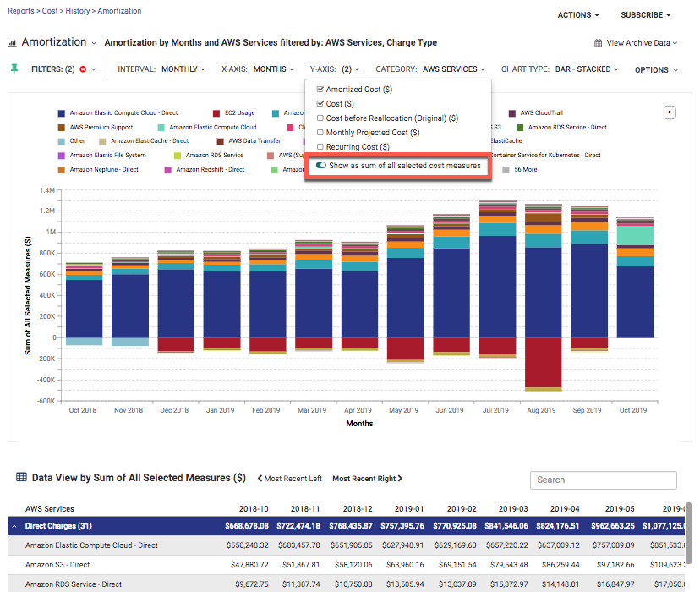Open the SUBSCRIBE dropdown
Image resolution: width=700 pixels, height=592 pixels.
coord(646,15)
